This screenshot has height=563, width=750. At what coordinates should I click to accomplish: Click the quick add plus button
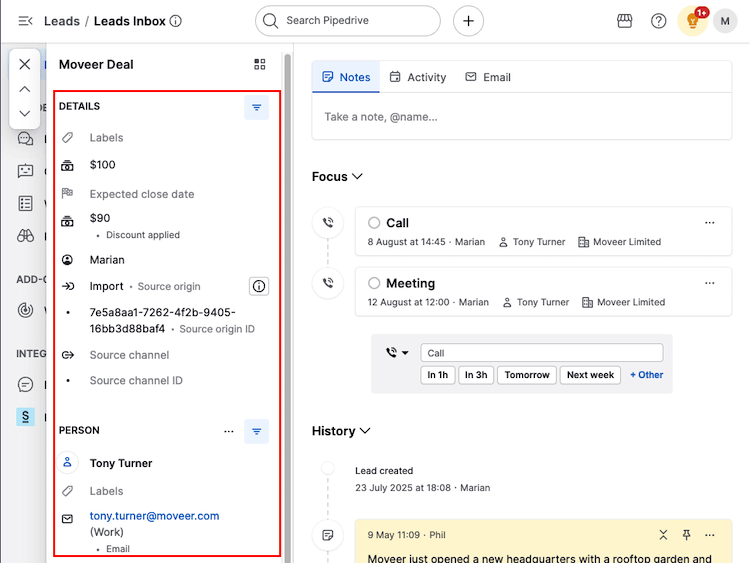pos(468,21)
